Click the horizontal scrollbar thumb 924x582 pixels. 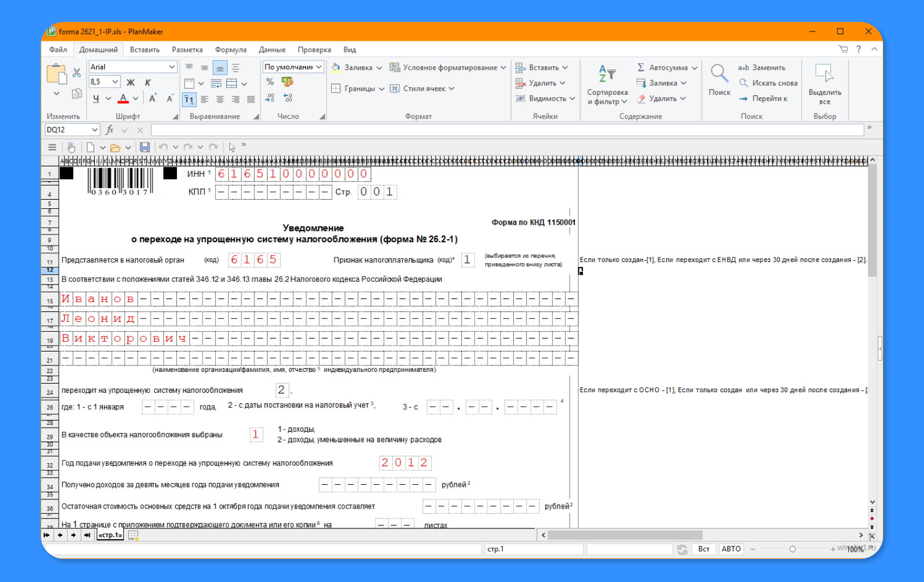[625, 535]
